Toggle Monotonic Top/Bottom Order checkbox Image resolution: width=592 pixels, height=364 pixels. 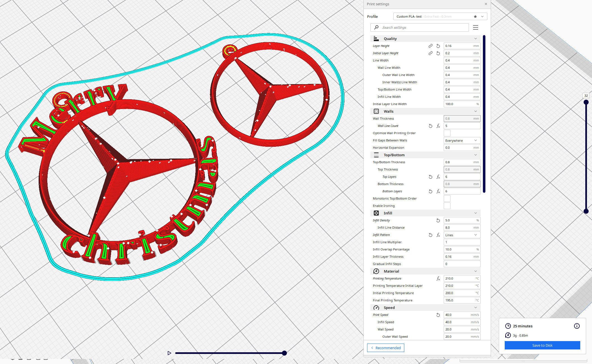coord(447,198)
